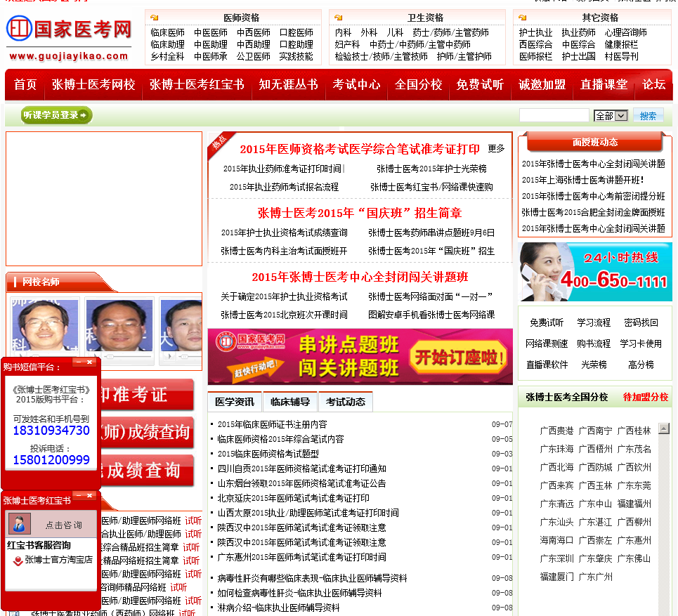Open 知无涯丛书 navigation item
Screen dimensions: 678x616
click(288, 84)
